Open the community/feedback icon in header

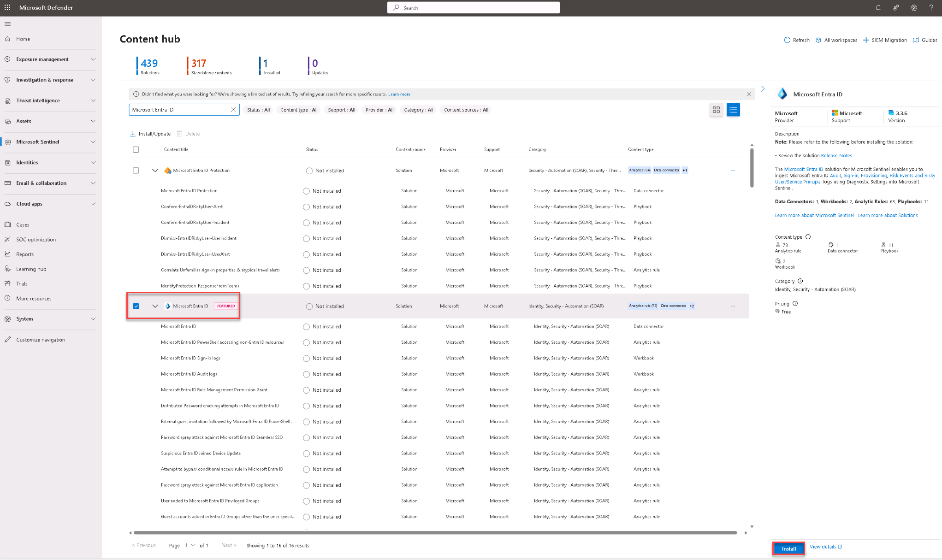pos(896,7)
